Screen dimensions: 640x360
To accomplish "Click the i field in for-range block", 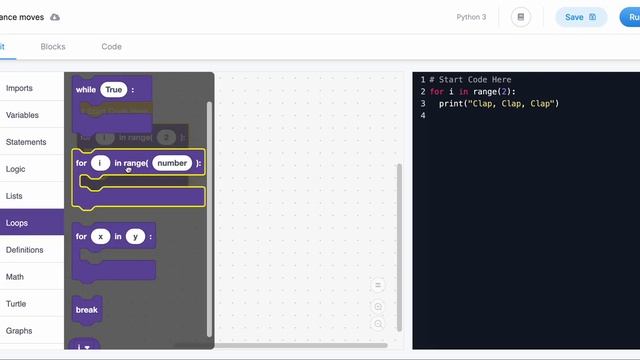I will 100,163.
